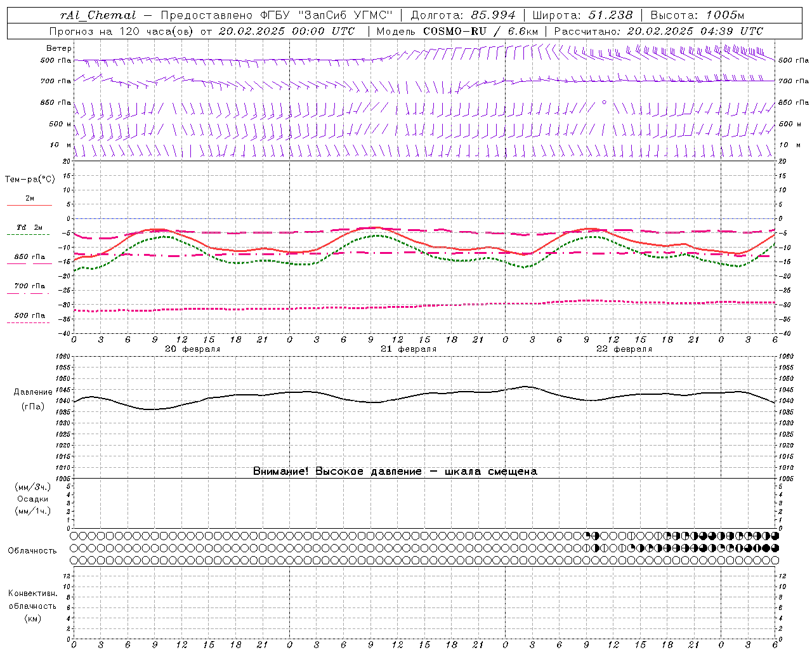Image resolution: width=812 pixels, height=650 pixels.
Task: Click the Конвективн. облачность label
Action: click(32, 600)
